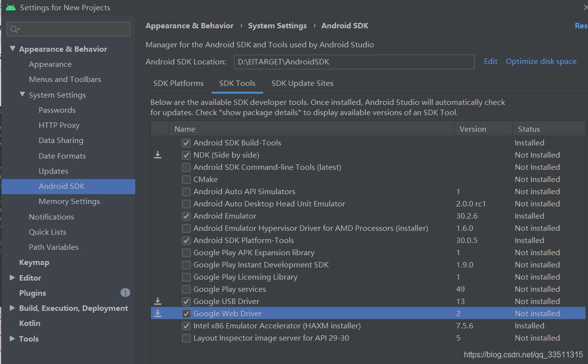Open Keymap settings

tap(34, 263)
